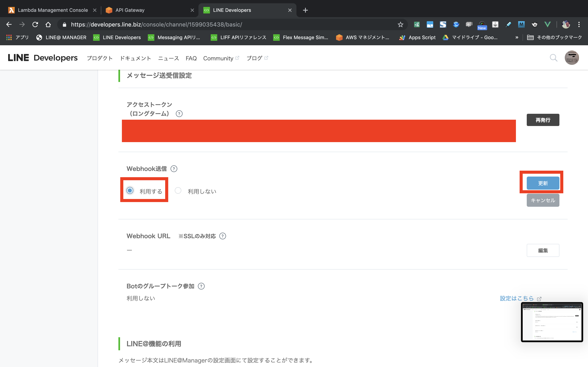Viewport: 588px width, 367px height.
Task: Switch to the Lambda Management Console tab
Action: (x=52, y=10)
